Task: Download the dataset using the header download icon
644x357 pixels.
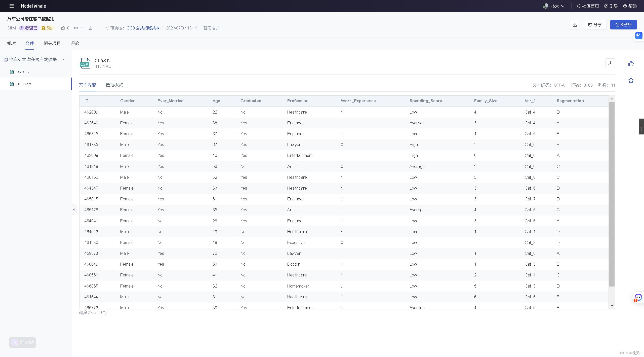Action: [x=575, y=25]
